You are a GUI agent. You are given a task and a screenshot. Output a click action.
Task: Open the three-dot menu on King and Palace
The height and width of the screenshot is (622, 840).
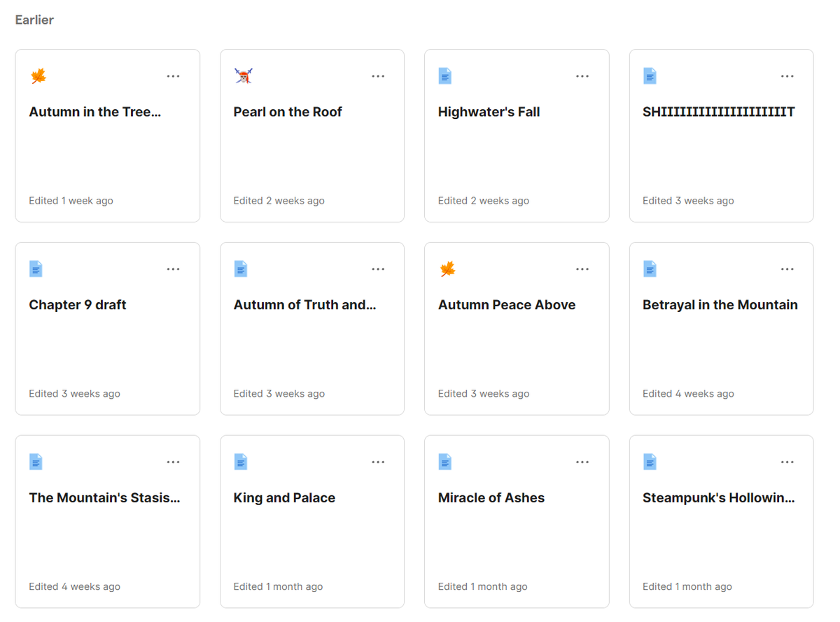(378, 462)
